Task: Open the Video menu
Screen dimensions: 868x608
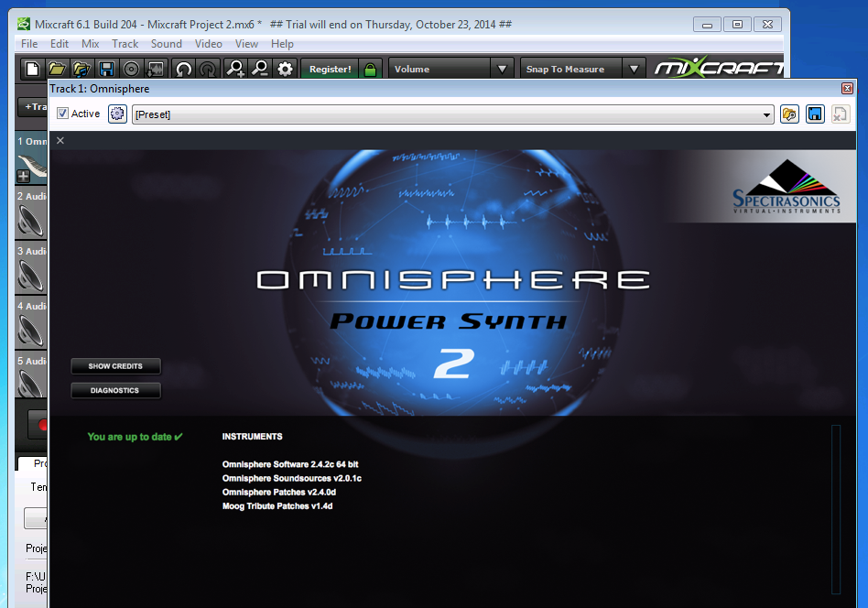Action: 209,44
